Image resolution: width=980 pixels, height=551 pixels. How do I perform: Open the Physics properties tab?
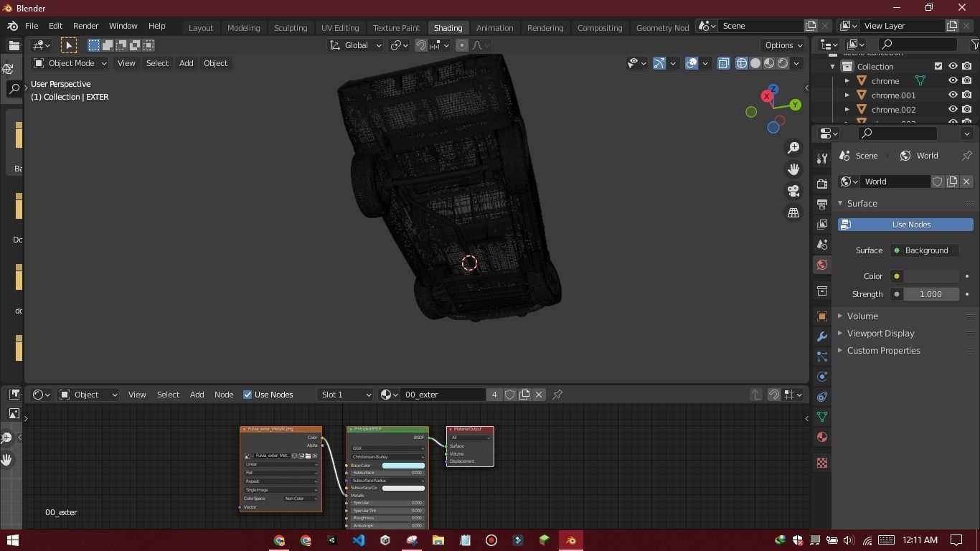click(822, 377)
